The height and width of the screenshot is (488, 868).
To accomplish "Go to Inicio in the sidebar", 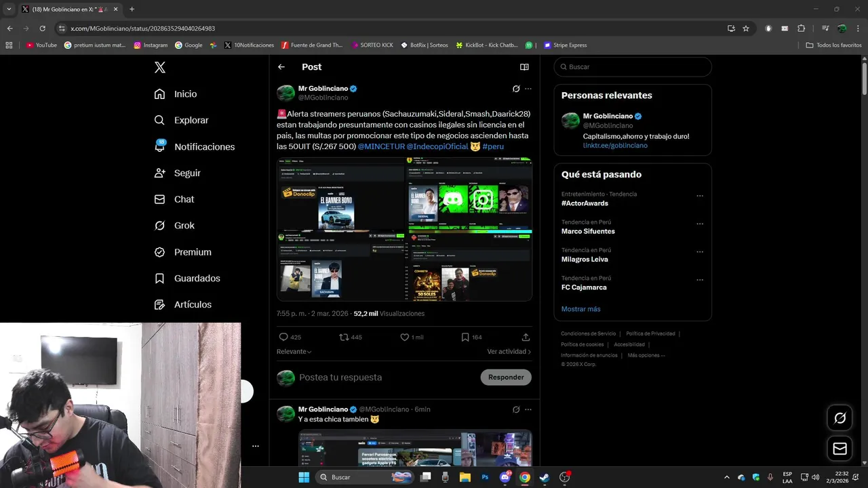I will [x=176, y=94].
